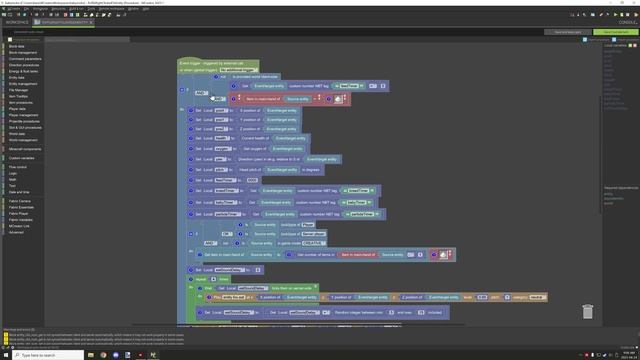Viewport: 640px width, 360px height.
Task: Click the red icon in the top-left toolbar
Action: coord(65,15)
